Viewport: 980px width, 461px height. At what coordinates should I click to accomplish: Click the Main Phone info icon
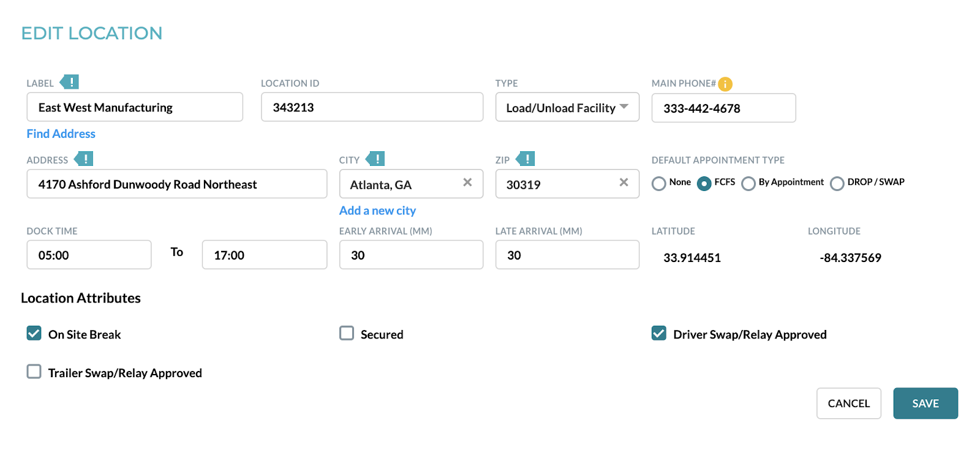[x=725, y=84]
